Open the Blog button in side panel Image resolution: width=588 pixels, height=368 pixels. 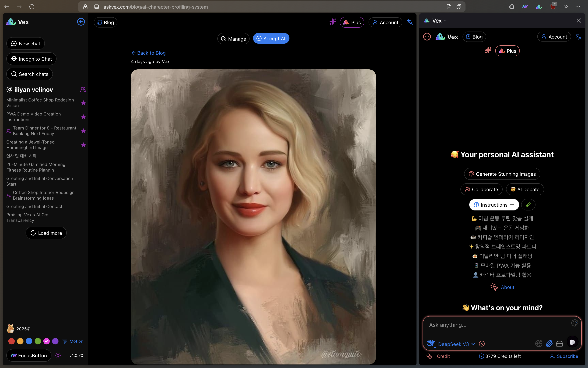point(474,37)
